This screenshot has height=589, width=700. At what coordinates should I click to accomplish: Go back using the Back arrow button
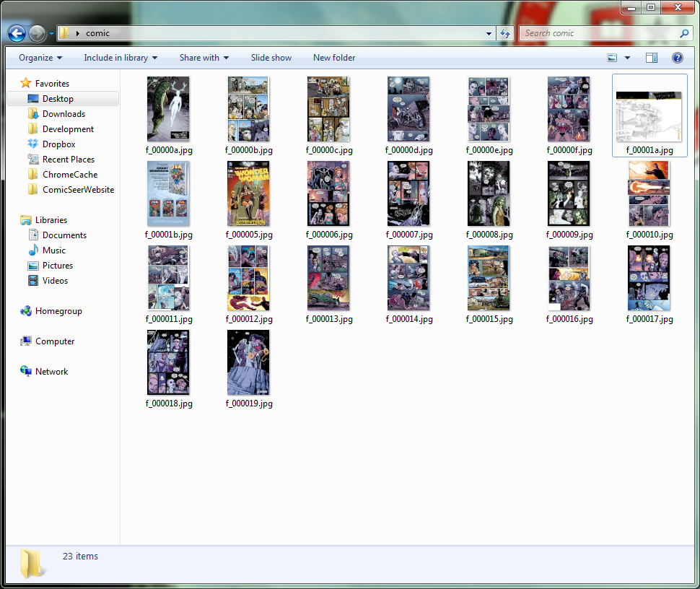pos(17,33)
